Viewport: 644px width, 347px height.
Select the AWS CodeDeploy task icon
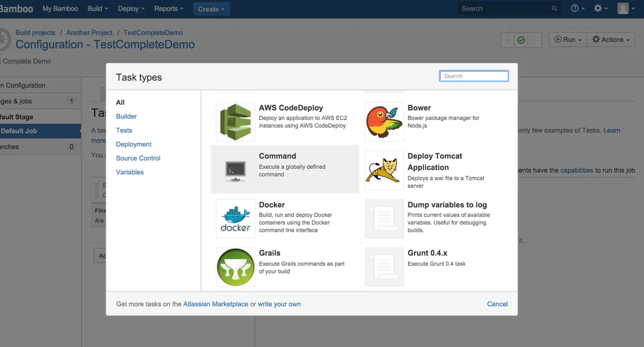pos(236,122)
